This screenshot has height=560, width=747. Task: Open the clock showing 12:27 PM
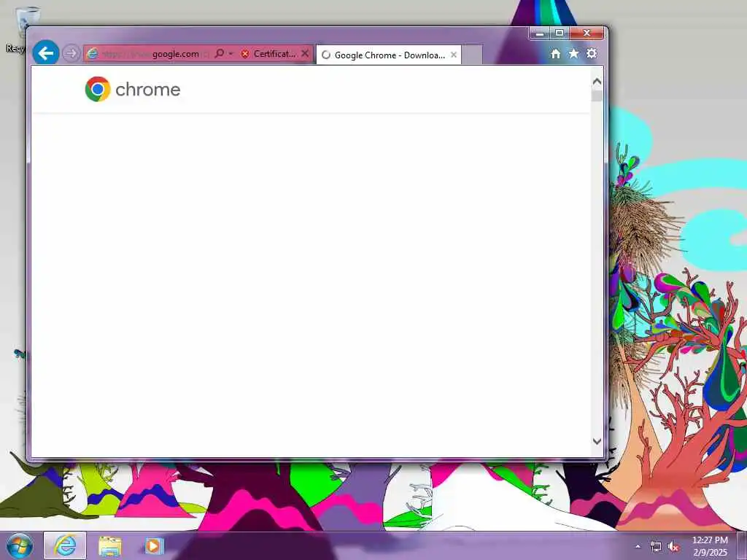[x=710, y=546]
